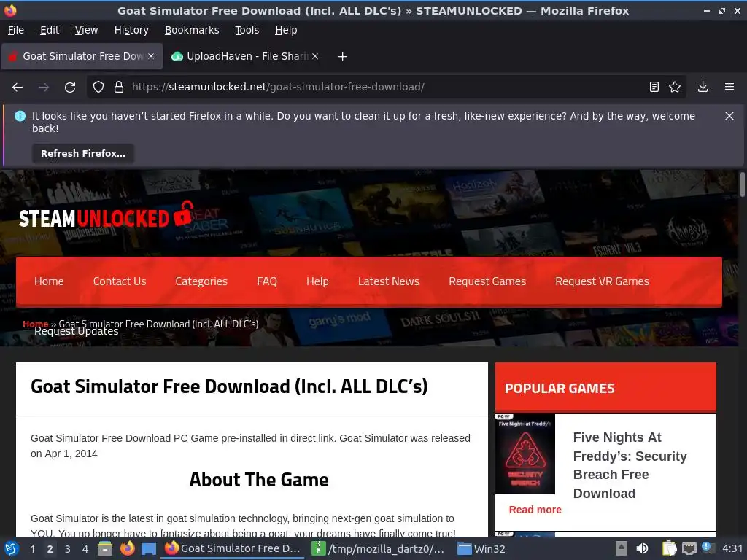
Task: Open the FAQ page
Action: tap(267, 281)
